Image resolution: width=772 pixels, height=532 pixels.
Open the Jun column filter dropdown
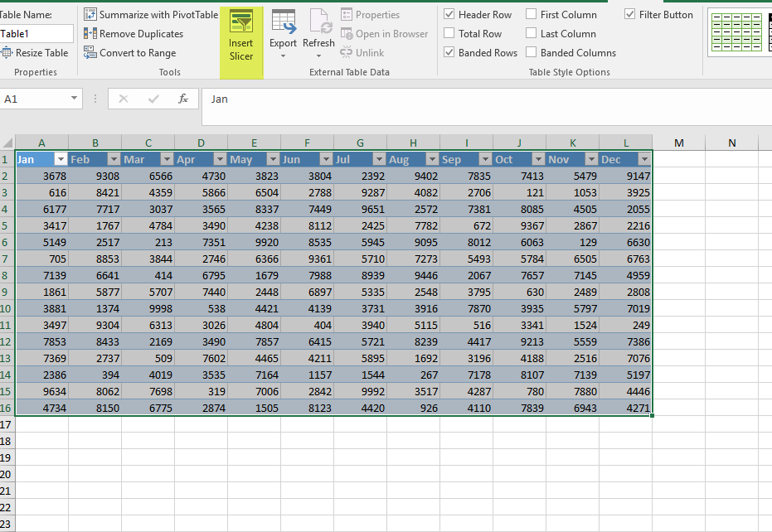pos(326,159)
